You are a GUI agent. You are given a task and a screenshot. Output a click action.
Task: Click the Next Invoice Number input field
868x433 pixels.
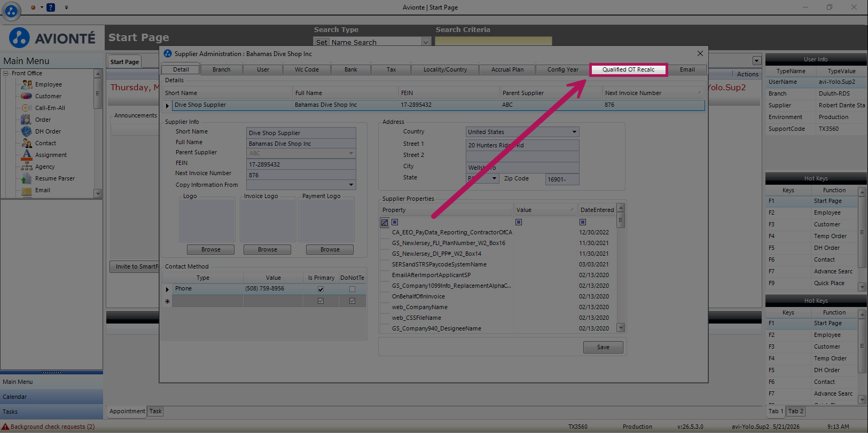tap(301, 175)
